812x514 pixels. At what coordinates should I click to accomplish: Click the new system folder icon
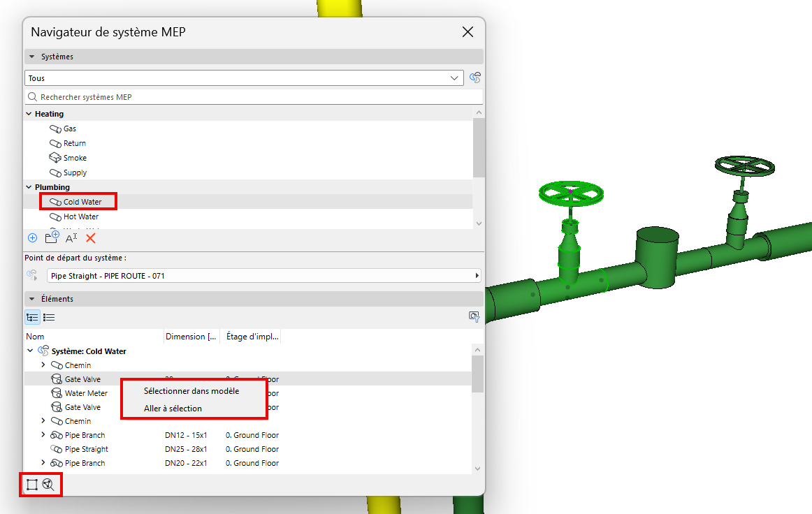(52, 237)
